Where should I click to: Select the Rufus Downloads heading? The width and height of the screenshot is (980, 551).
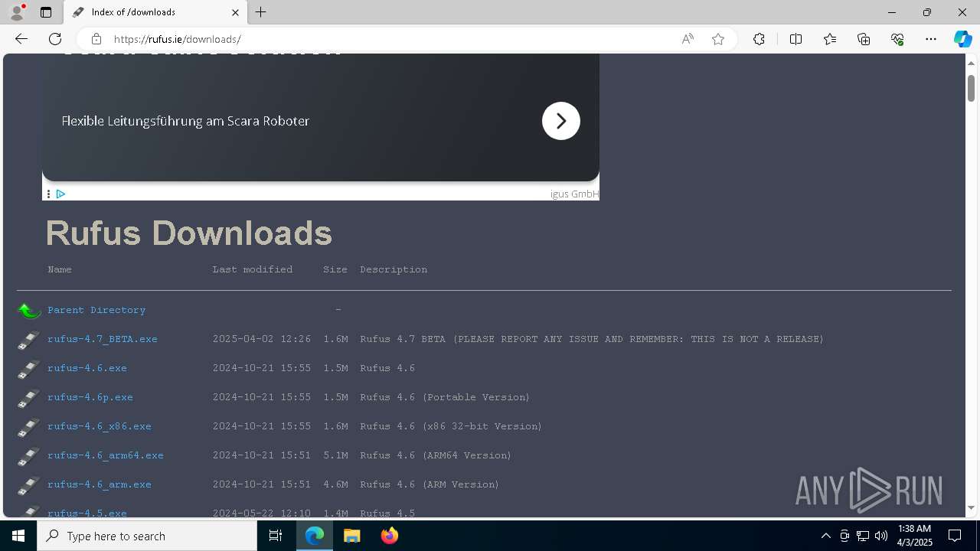point(189,233)
